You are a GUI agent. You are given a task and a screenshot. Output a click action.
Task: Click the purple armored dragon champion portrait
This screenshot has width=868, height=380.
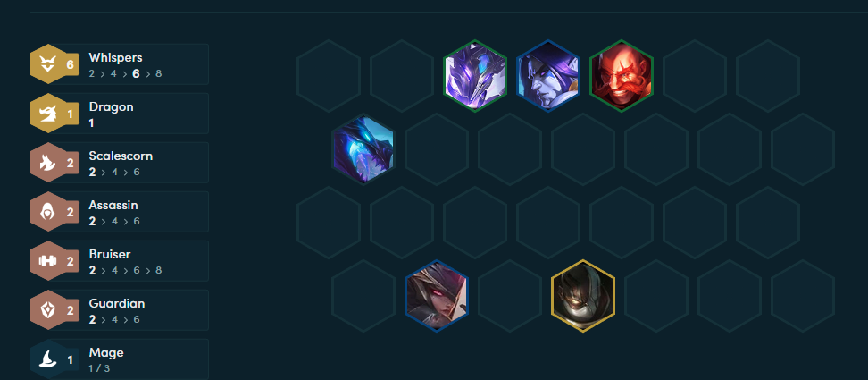[x=475, y=76]
